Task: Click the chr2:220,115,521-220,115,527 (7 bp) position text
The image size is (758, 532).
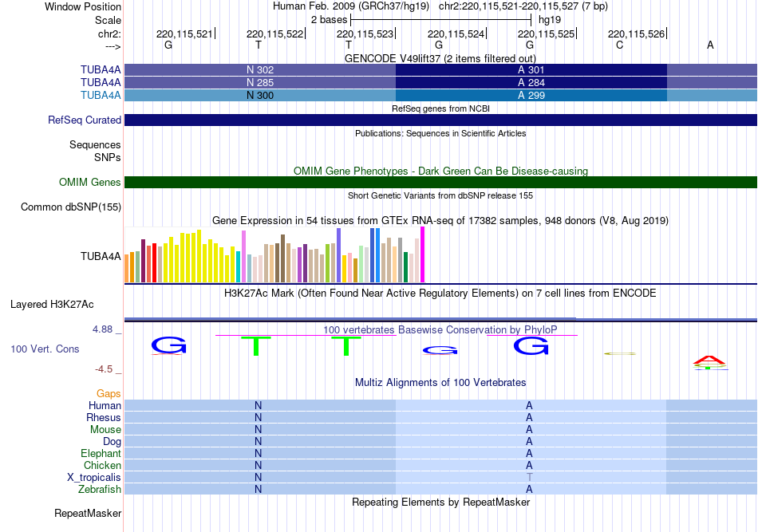Action: pos(523,6)
